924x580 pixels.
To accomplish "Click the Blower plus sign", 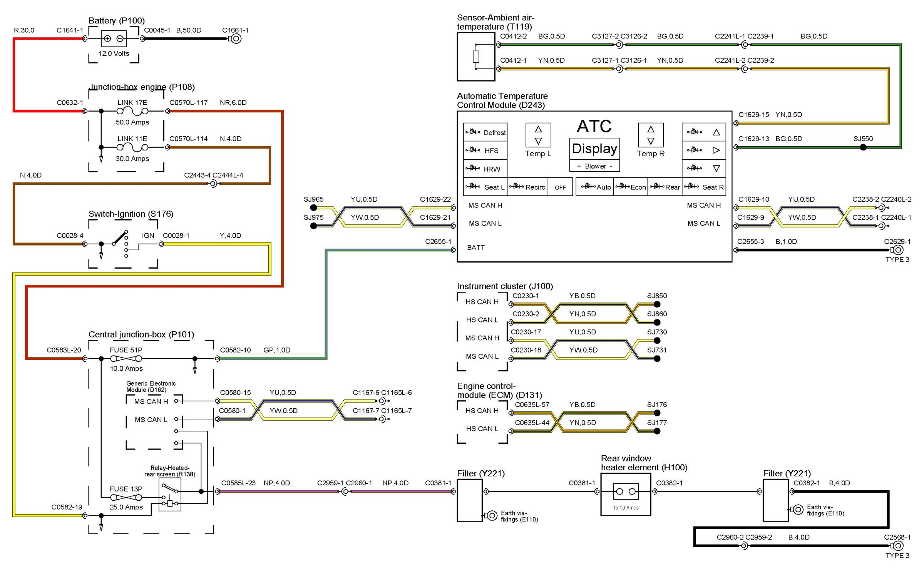I will click(579, 166).
